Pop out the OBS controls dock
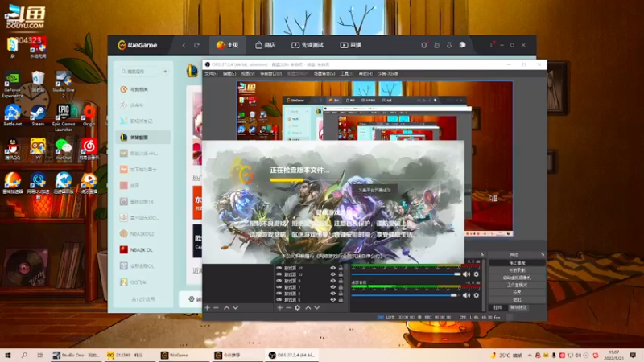The height and width of the screenshot is (362, 644). [542, 255]
